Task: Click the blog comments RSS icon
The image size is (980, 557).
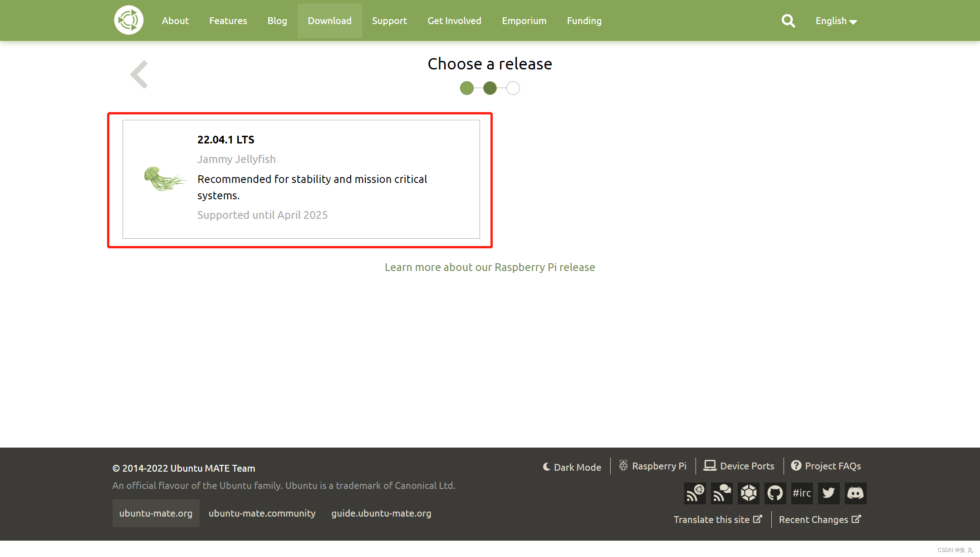Action: 722,493
